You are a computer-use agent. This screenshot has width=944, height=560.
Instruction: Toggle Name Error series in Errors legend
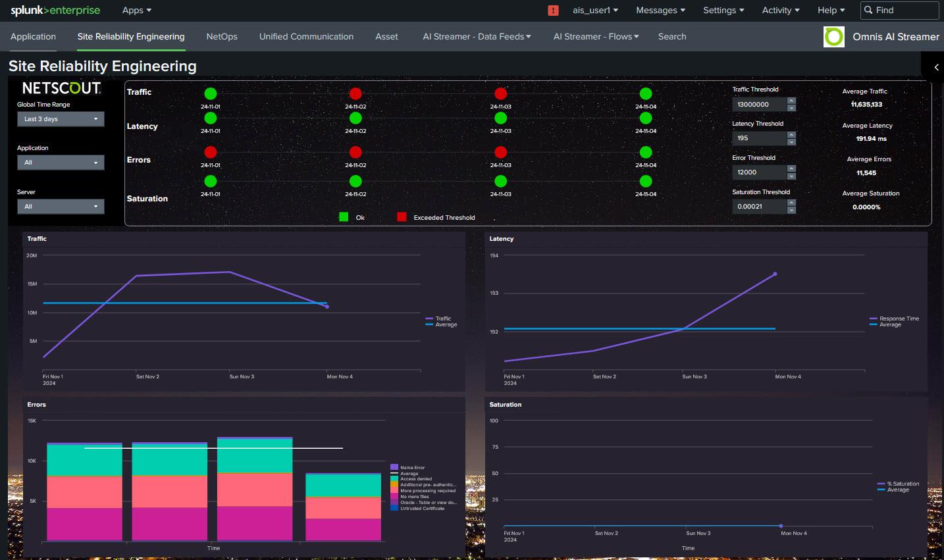(x=407, y=467)
